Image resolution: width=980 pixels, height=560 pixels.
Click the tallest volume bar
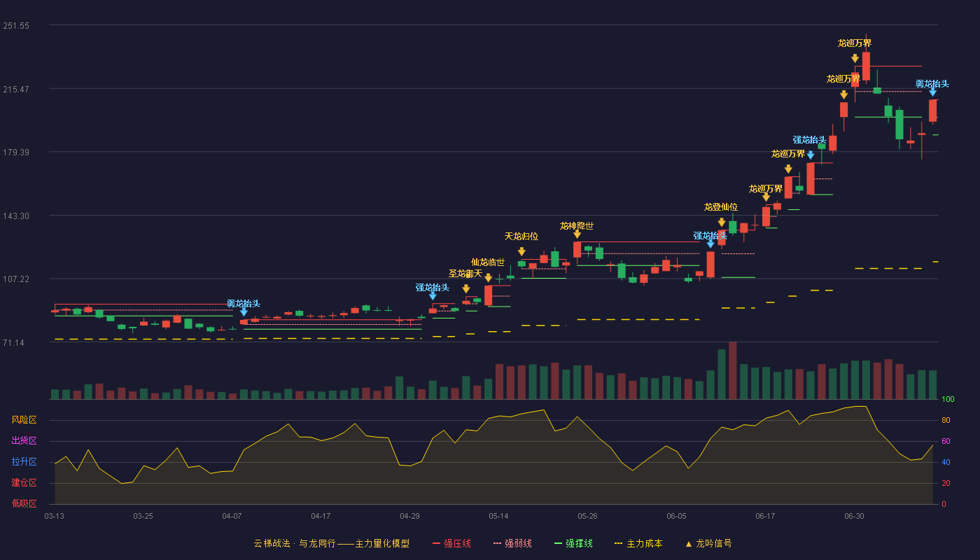(732, 370)
